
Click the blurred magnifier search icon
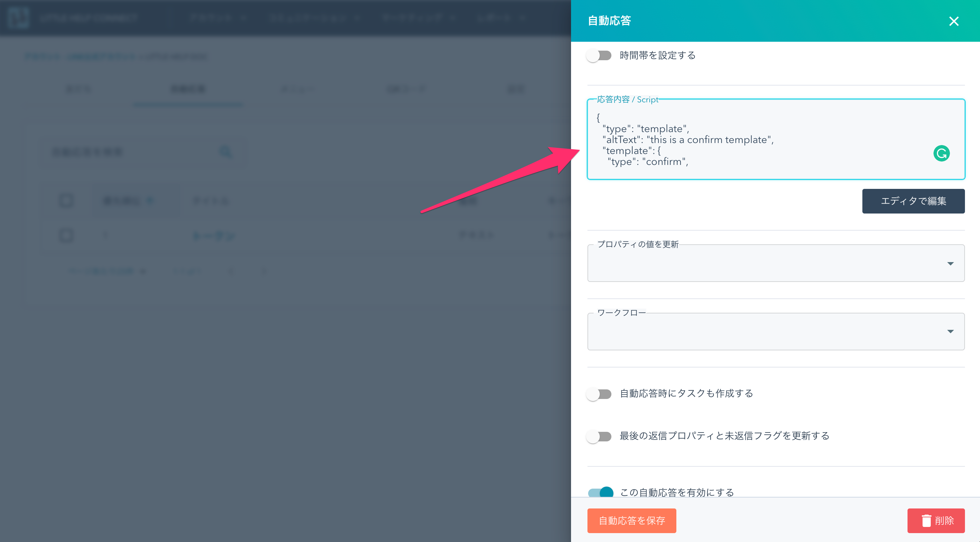point(226,152)
